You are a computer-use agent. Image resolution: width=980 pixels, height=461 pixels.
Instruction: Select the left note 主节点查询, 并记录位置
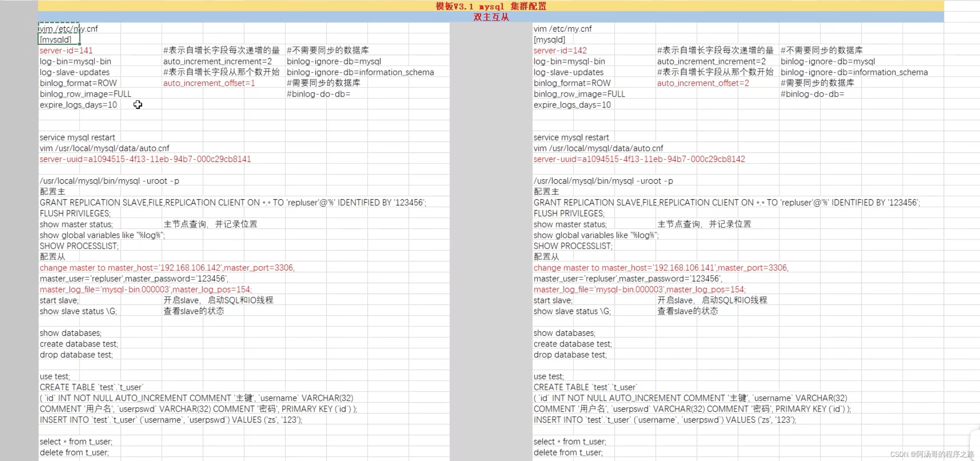click(x=211, y=224)
